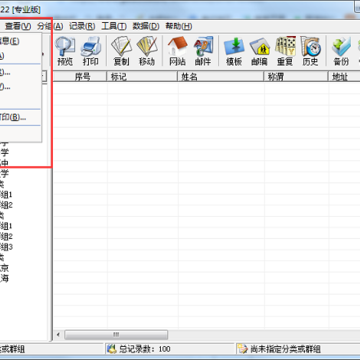Click the 备份 backup icon

pyautogui.click(x=341, y=51)
